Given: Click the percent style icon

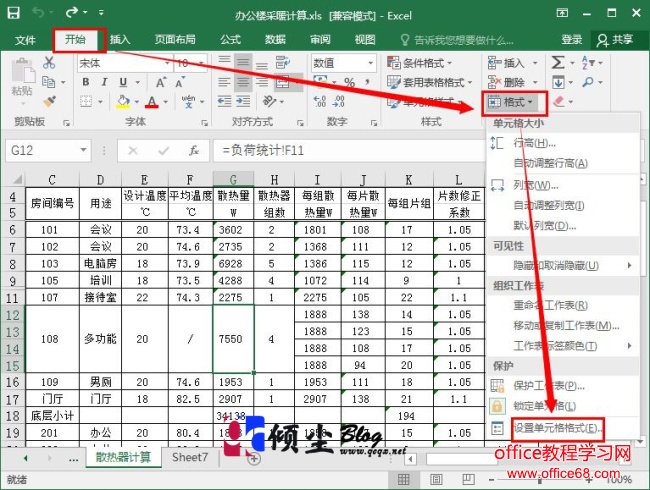Looking at the screenshot, I should 349,82.
